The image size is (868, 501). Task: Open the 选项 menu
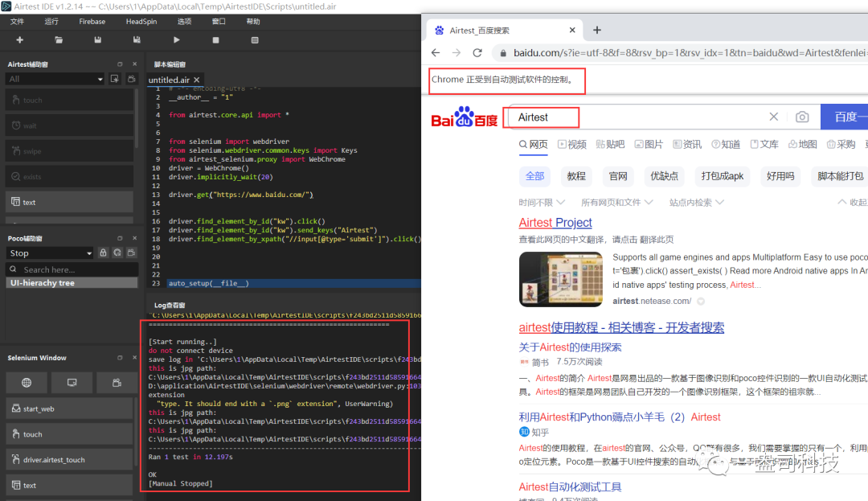click(184, 22)
